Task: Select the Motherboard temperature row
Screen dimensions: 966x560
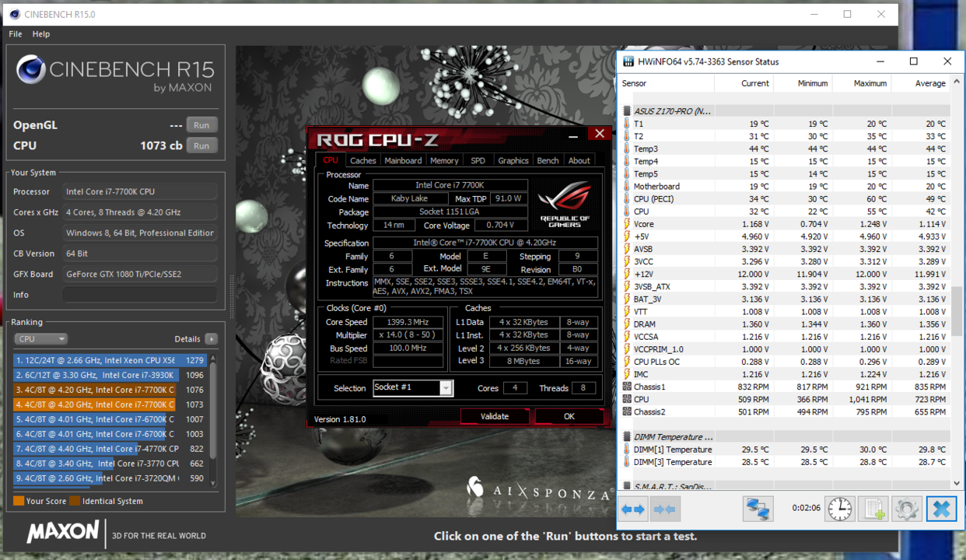Action: pyautogui.click(x=785, y=187)
